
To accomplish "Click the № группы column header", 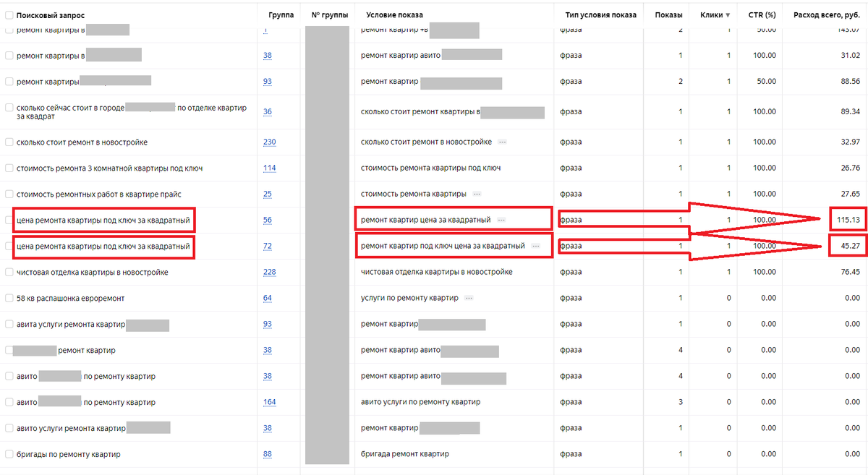I will coord(329,15).
